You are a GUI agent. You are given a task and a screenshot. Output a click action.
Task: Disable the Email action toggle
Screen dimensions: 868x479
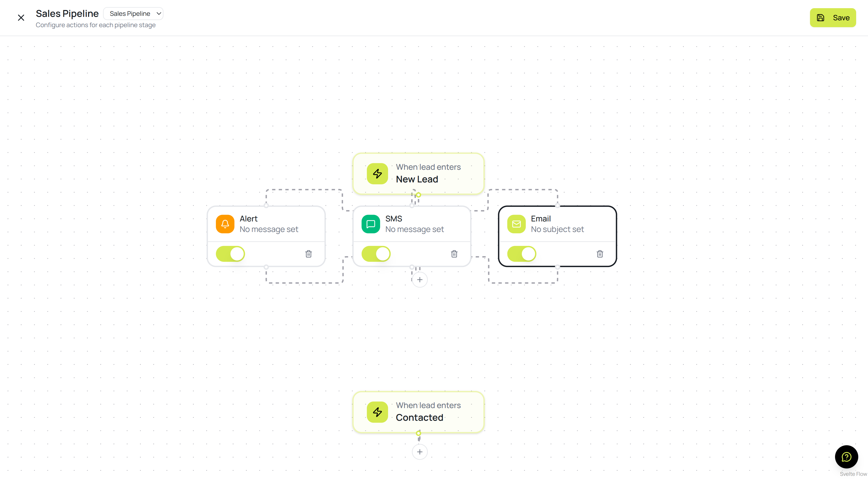pos(522,254)
